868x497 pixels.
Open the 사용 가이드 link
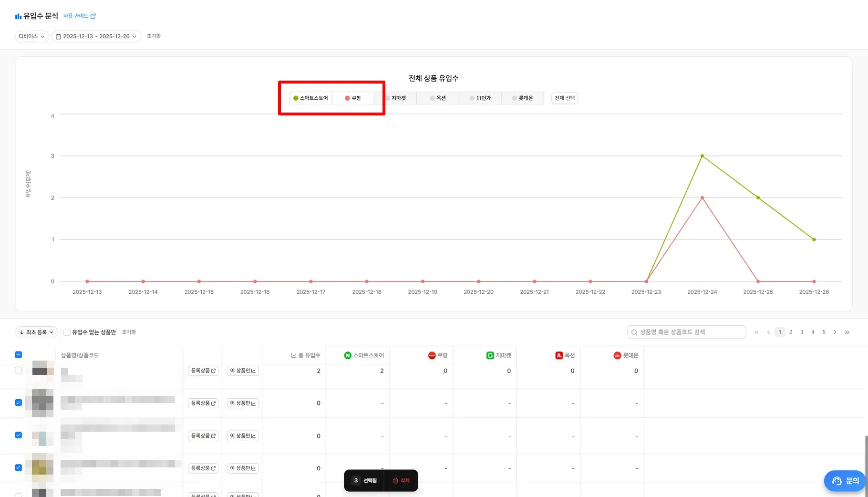[80, 16]
